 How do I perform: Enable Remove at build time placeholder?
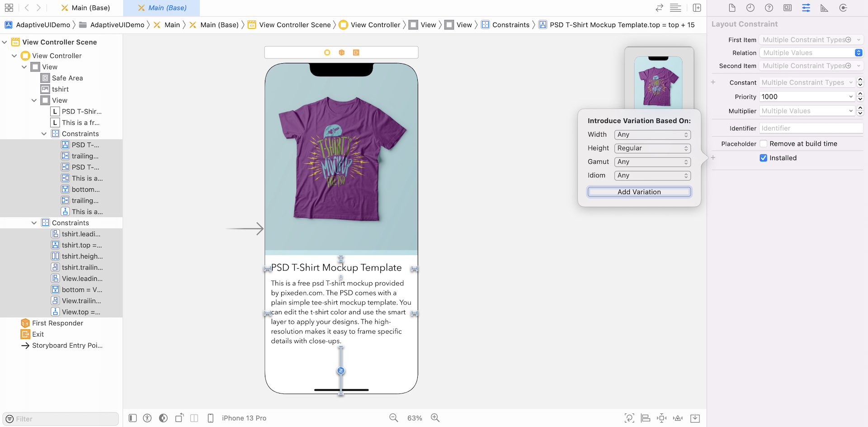tap(764, 144)
